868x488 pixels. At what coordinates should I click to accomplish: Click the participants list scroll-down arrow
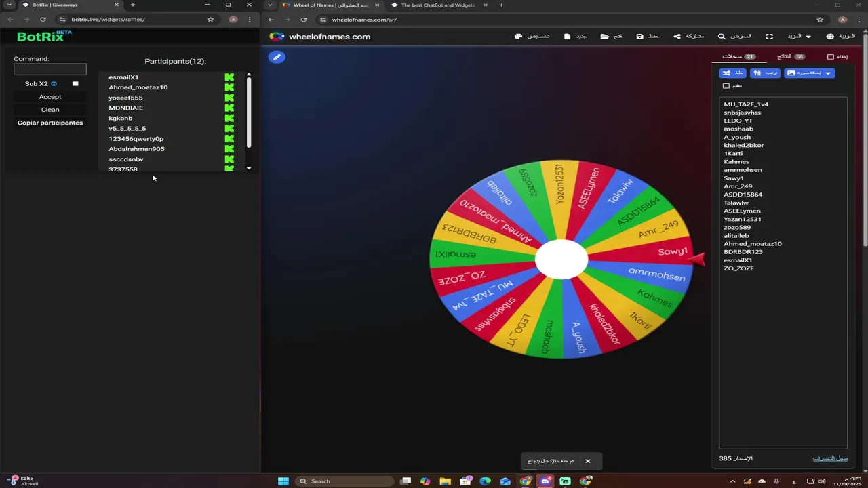[249, 168]
